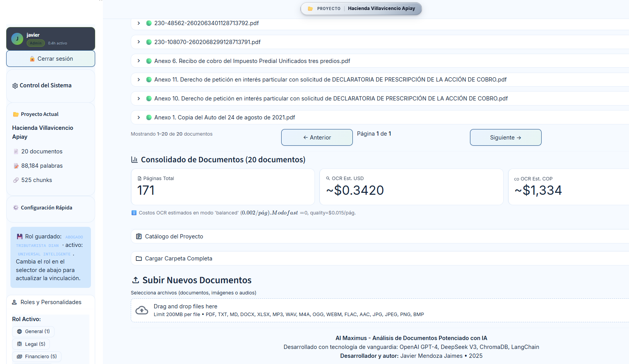Viewport: 629px width, 364px height.
Task: Click the upload icon beside Subir Nuevos Documentos
Action: [x=136, y=280]
